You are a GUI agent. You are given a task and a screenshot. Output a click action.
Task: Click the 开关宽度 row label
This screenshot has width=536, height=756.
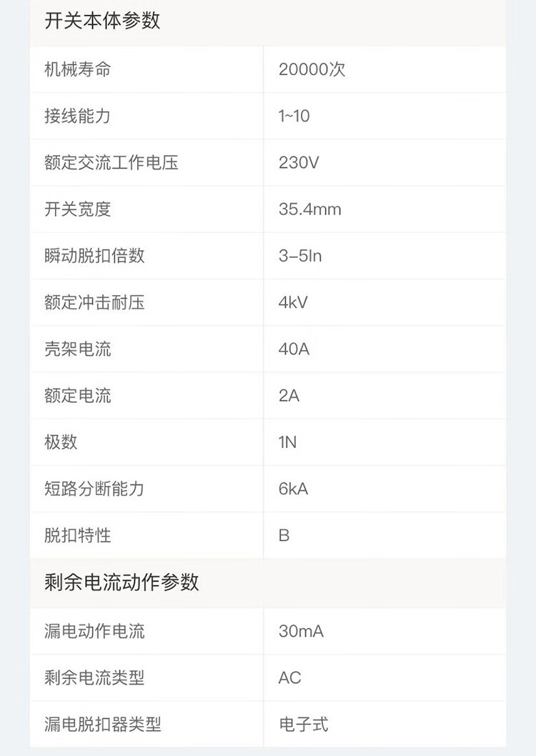[78, 209]
